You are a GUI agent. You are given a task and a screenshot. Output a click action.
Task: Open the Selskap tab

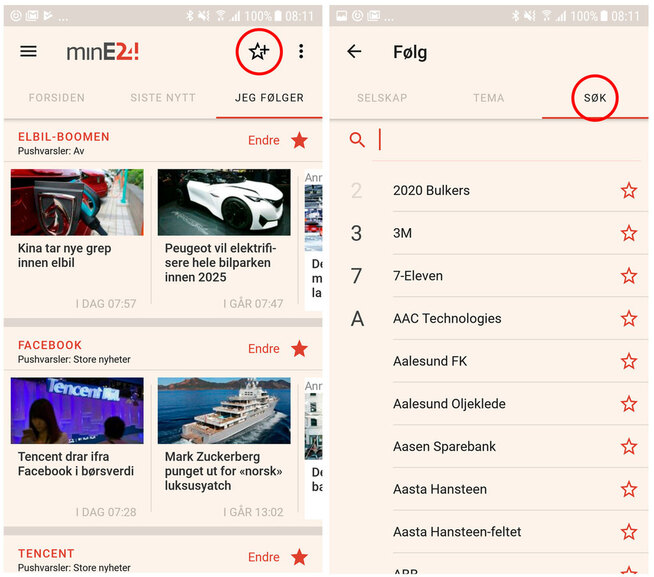(382, 98)
